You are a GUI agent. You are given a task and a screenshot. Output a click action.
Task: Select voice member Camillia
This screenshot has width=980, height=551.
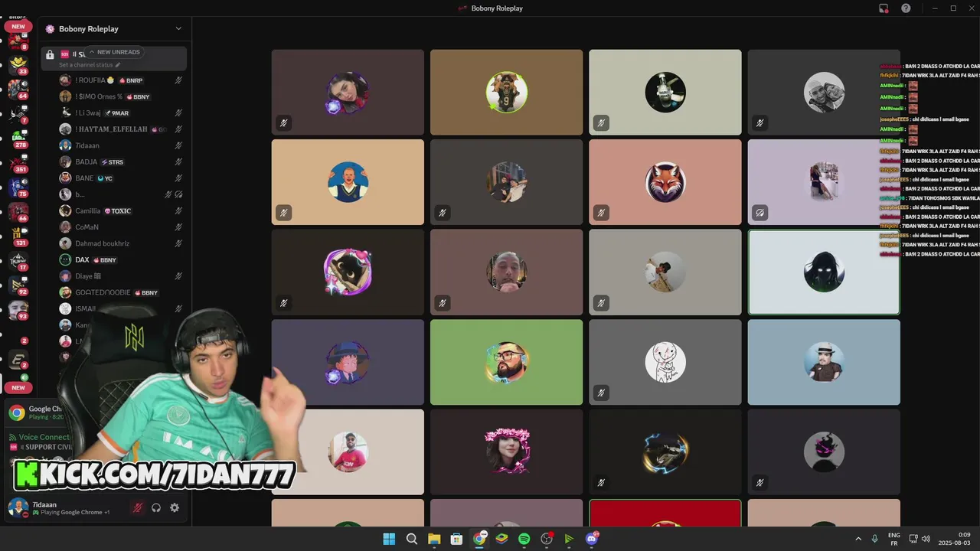click(122, 210)
